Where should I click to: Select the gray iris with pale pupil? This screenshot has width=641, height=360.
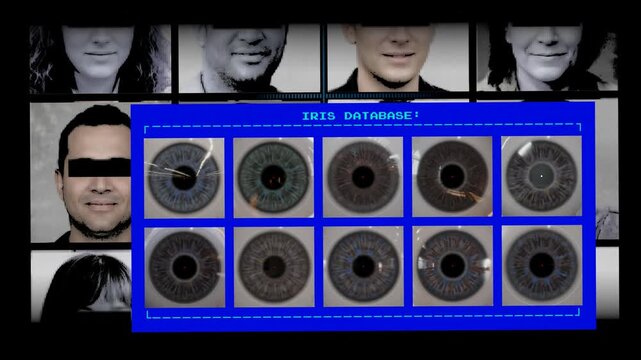point(542,176)
